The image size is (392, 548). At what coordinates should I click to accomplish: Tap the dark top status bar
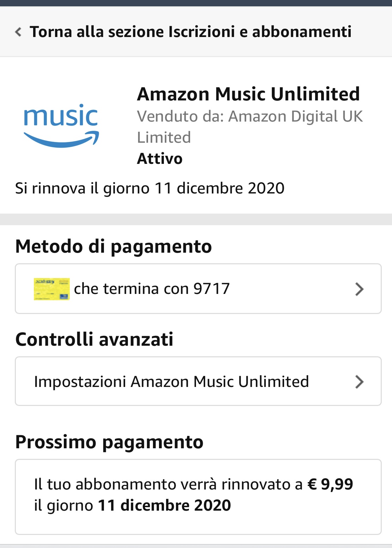tap(196, 3)
